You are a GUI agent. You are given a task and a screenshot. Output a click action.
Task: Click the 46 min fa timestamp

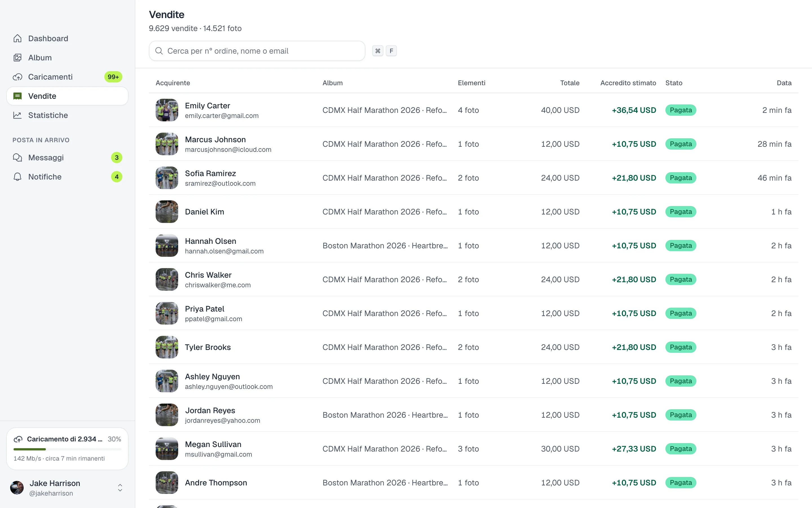775,178
